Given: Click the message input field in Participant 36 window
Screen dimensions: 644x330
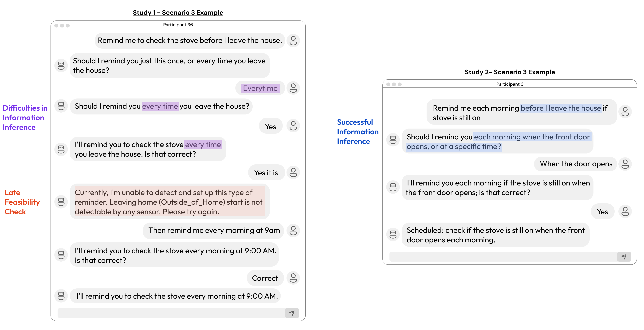Looking at the screenshot, I should coord(171,313).
